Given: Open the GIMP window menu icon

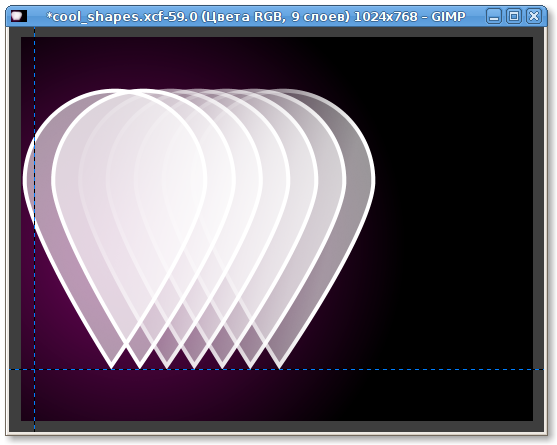Looking at the screenshot, I should pyautogui.click(x=18, y=16).
